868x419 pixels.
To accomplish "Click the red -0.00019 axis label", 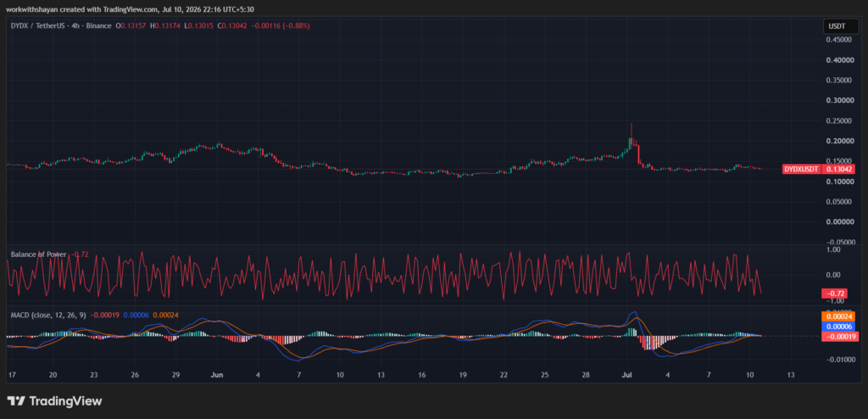I will pyautogui.click(x=838, y=337).
